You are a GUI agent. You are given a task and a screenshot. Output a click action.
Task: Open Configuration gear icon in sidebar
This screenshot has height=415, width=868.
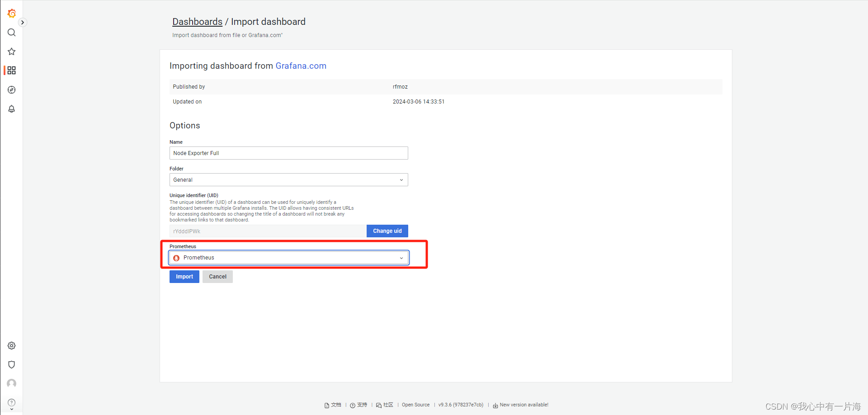pyautogui.click(x=12, y=346)
